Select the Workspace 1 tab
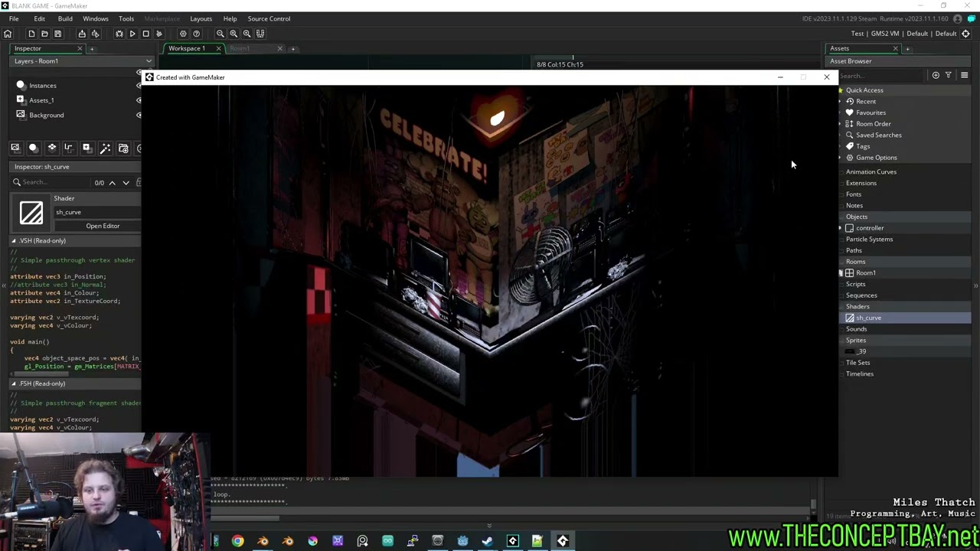The height and width of the screenshot is (551, 980). (x=187, y=48)
